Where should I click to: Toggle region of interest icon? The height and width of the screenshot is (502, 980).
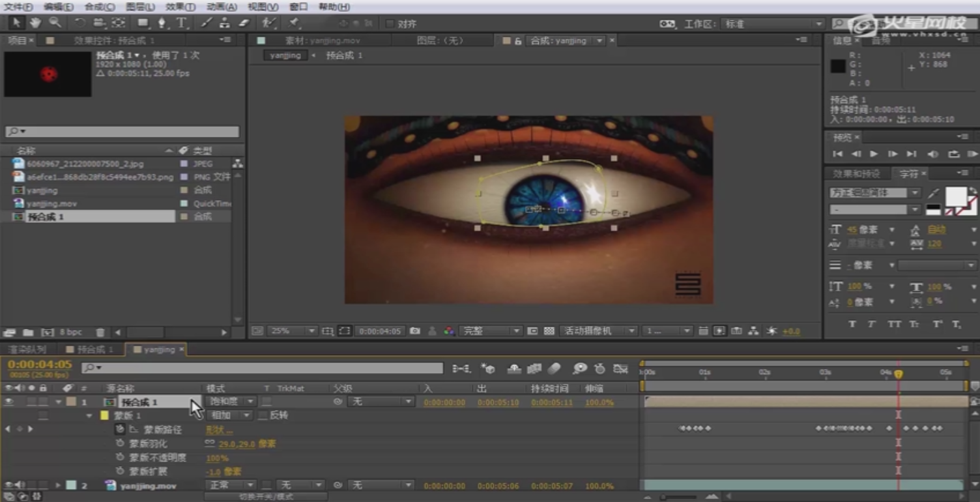click(x=532, y=331)
